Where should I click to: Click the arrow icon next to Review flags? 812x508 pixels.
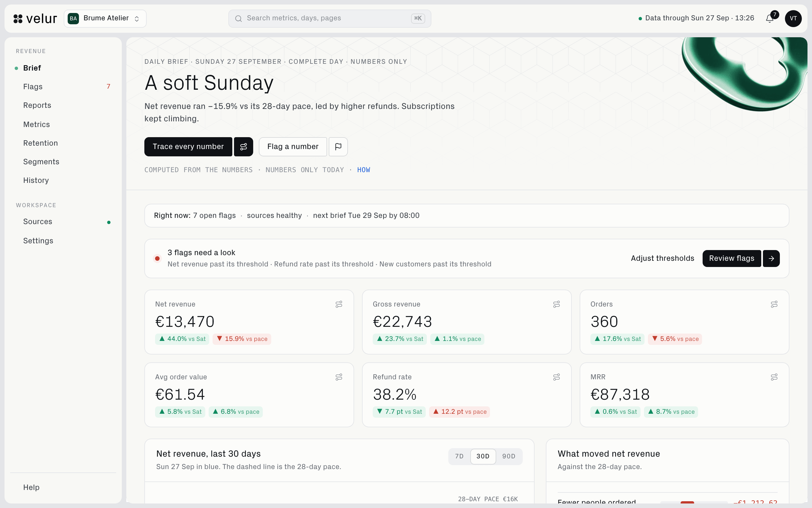[771, 258]
